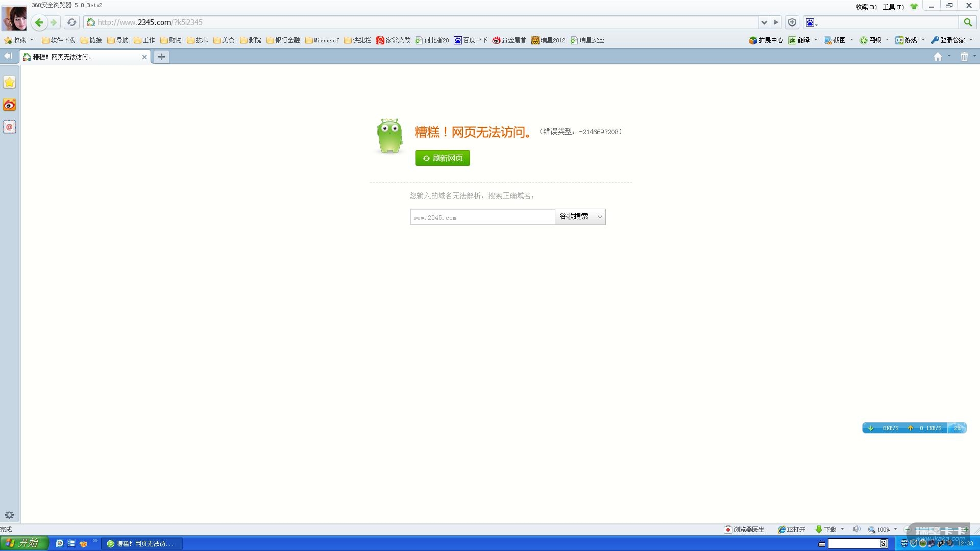Open a new tab with plus button
This screenshot has height=551, width=980.
pyautogui.click(x=161, y=57)
